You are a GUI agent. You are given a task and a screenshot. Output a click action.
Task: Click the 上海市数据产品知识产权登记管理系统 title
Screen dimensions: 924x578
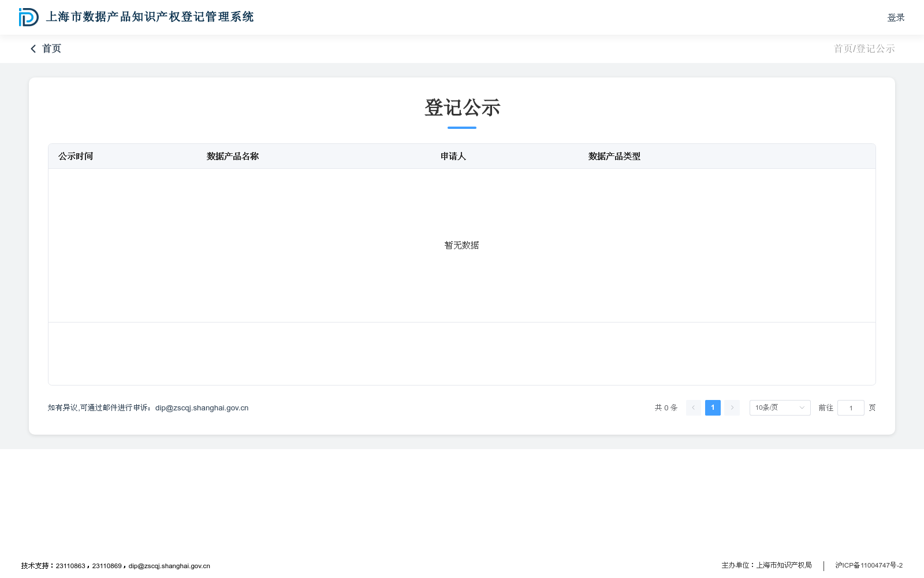coord(150,17)
